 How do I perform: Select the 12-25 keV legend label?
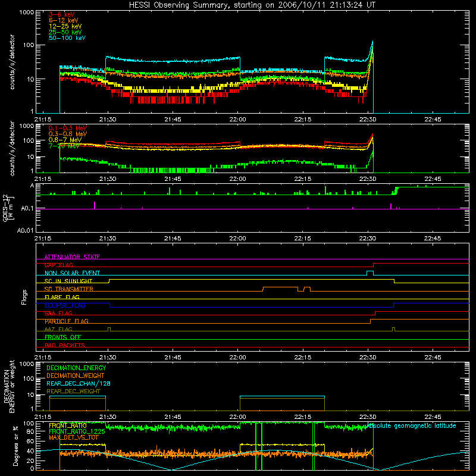coord(65,26)
